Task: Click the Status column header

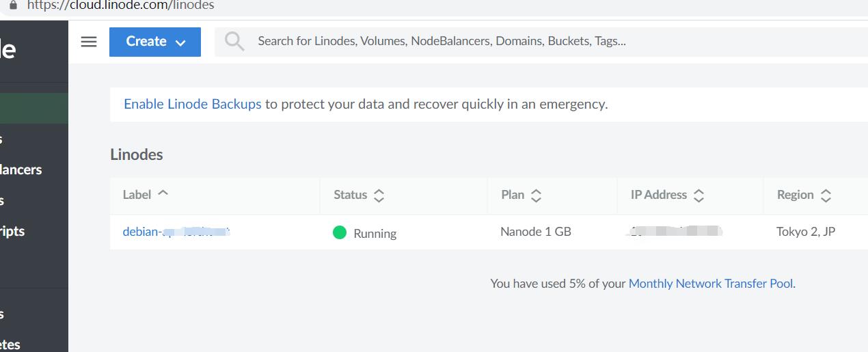Action: [351, 195]
